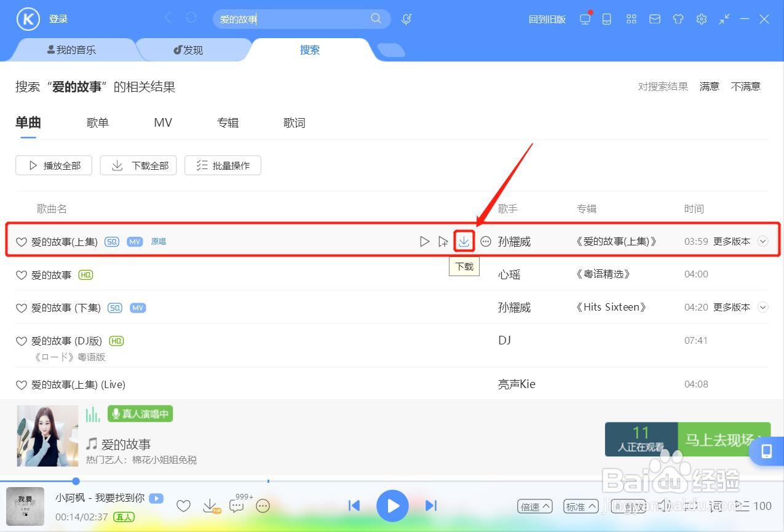
Task: Open the TV cast icon with red dot
Action: click(x=584, y=19)
